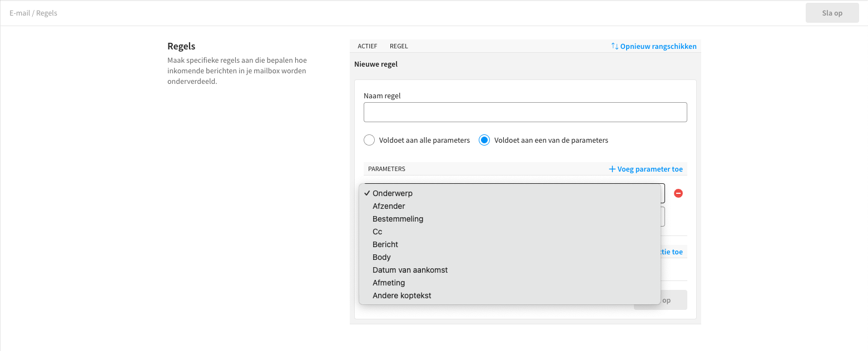The height and width of the screenshot is (351, 868).
Task: Select Bericht from the list
Action: click(x=385, y=244)
